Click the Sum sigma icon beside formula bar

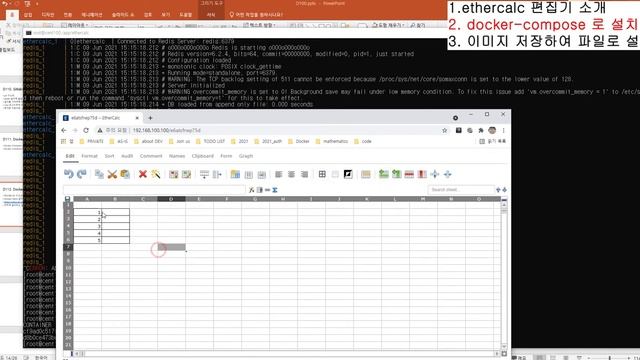coord(275,190)
